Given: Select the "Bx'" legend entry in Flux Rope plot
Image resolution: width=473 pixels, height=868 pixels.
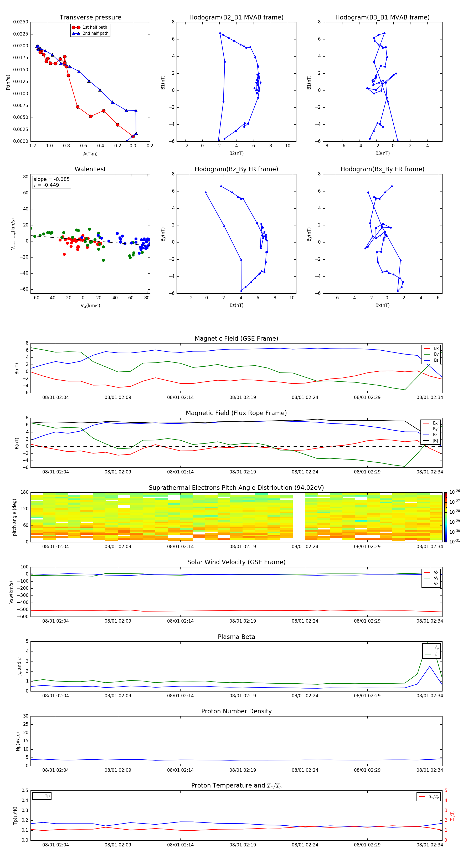Looking at the screenshot, I should [x=431, y=423].
